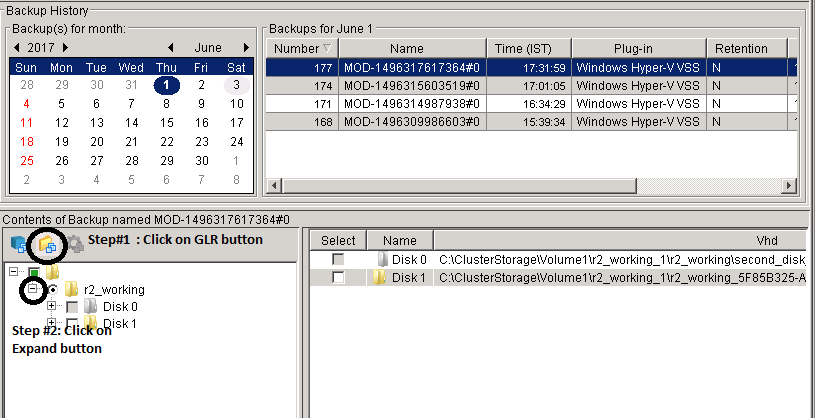Screen dimensions: 815x418
Task: Click the blue cube restore virtual machine icon
Action: (x=19, y=243)
